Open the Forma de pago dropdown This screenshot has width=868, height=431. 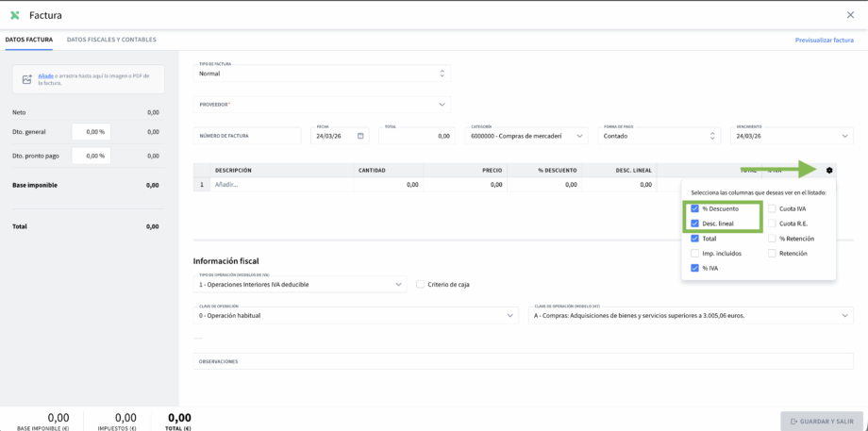point(660,136)
